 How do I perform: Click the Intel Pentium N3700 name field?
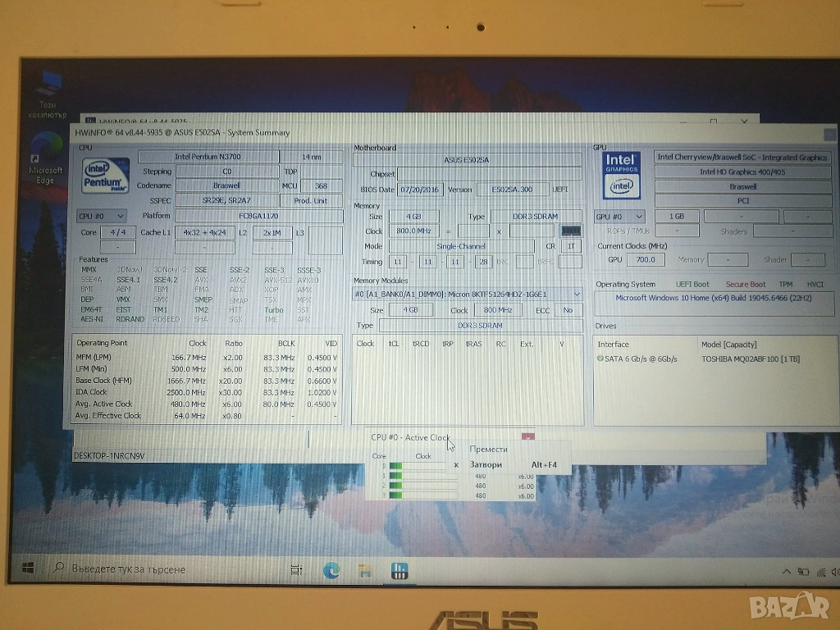coord(208,156)
